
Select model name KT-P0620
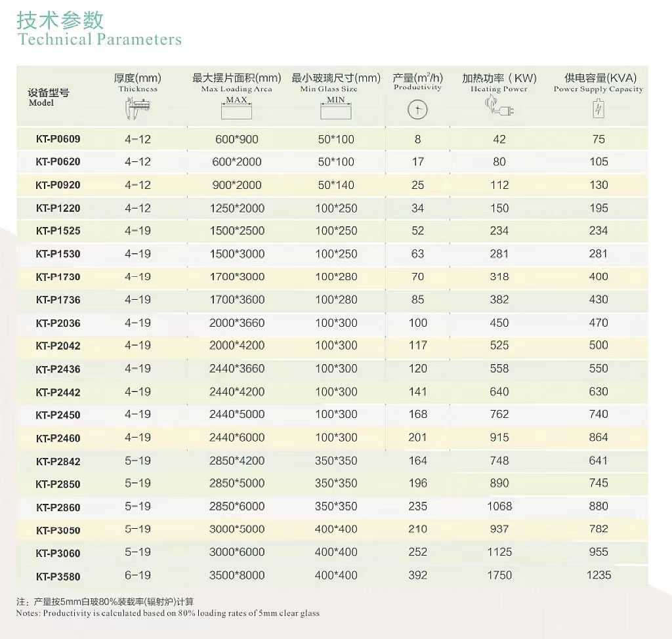coord(58,161)
